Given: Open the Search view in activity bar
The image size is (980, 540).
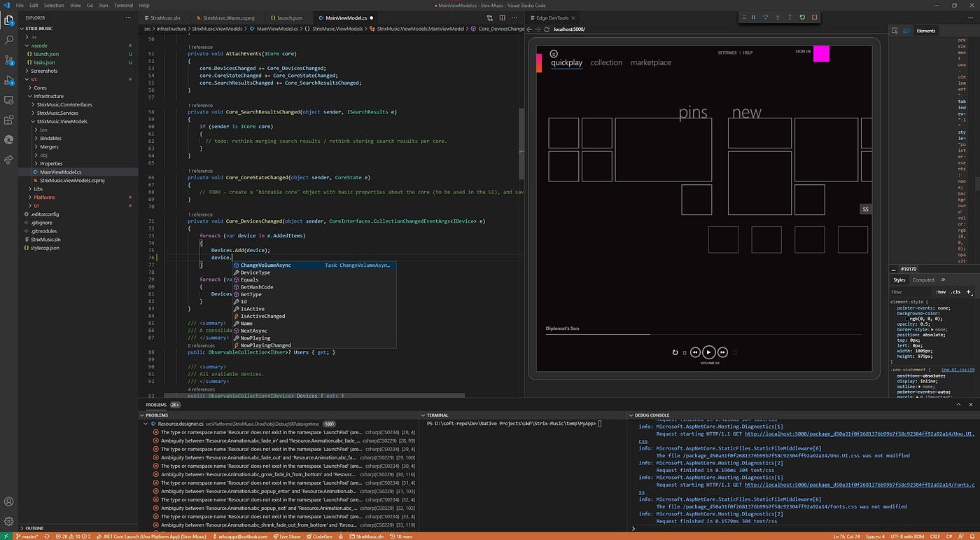Looking at the screenshot, I should [x=9, y=41].
